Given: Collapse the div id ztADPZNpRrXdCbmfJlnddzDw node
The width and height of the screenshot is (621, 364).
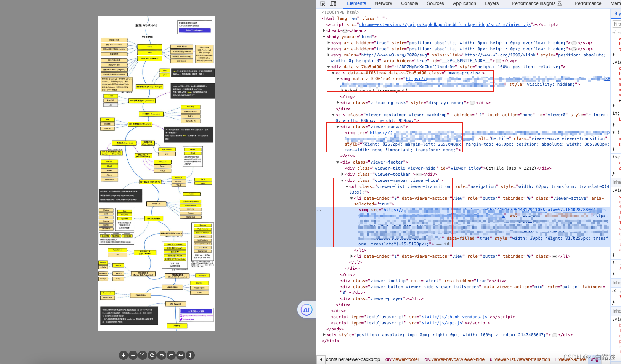Looking at the screenshot, I should click(329, 67).
